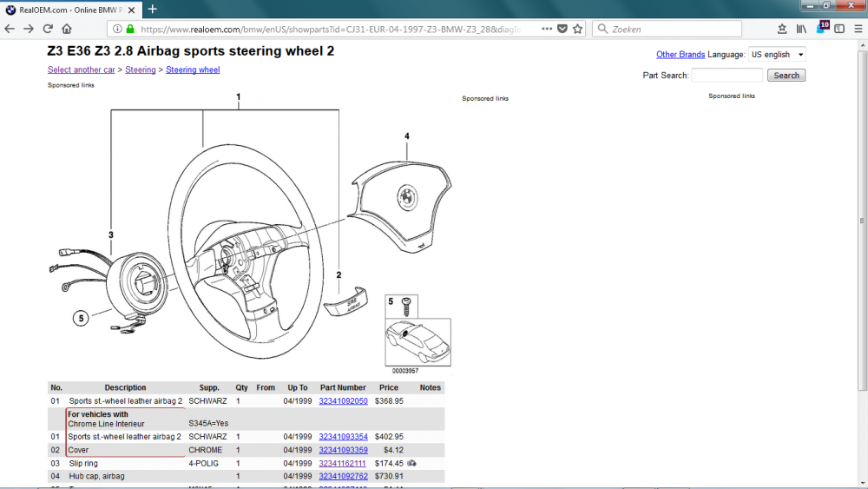Click the S345A=Yes text
Image resolution: width=868 pixels, height=489 pixels.
(208, 424)
